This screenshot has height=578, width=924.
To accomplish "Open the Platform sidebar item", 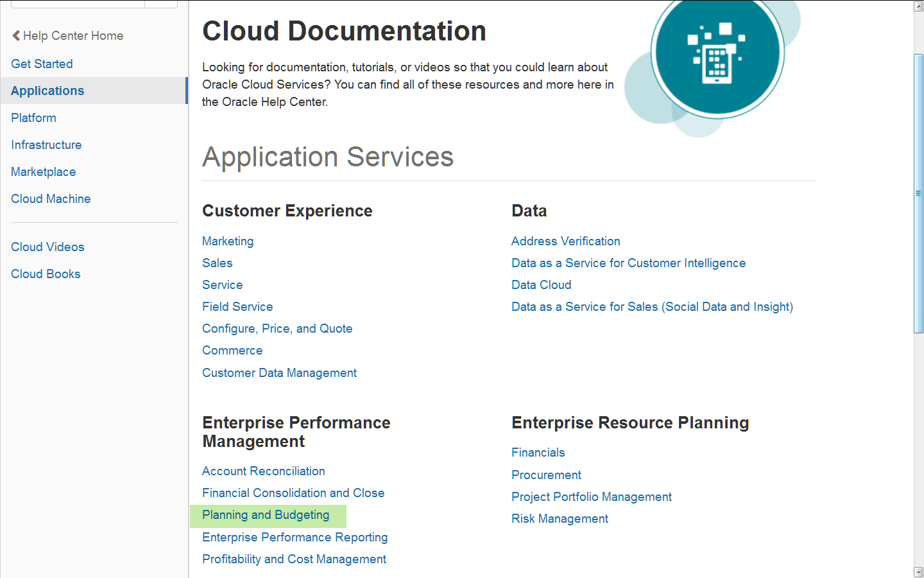I will click(x=33, y=118).
